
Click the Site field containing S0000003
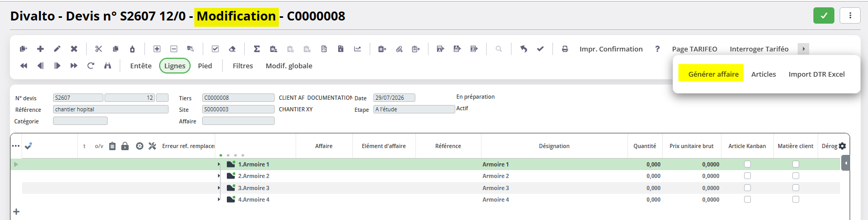click(x=238, y=109)
